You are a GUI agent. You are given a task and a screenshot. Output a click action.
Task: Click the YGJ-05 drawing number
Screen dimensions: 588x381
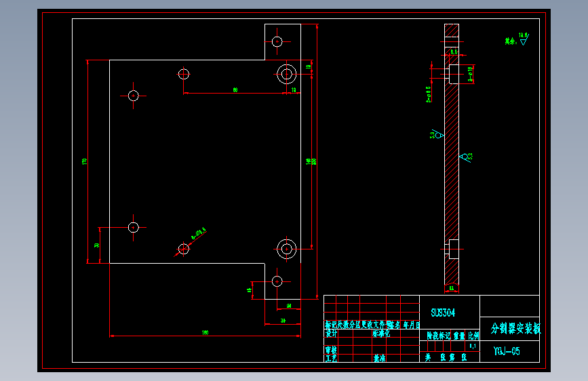pyautogui.click(x=507, y=351)
